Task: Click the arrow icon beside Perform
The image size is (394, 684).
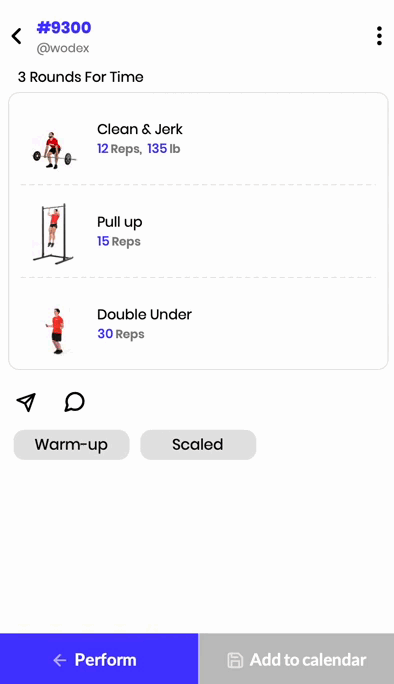Action: tap(60, 660)
